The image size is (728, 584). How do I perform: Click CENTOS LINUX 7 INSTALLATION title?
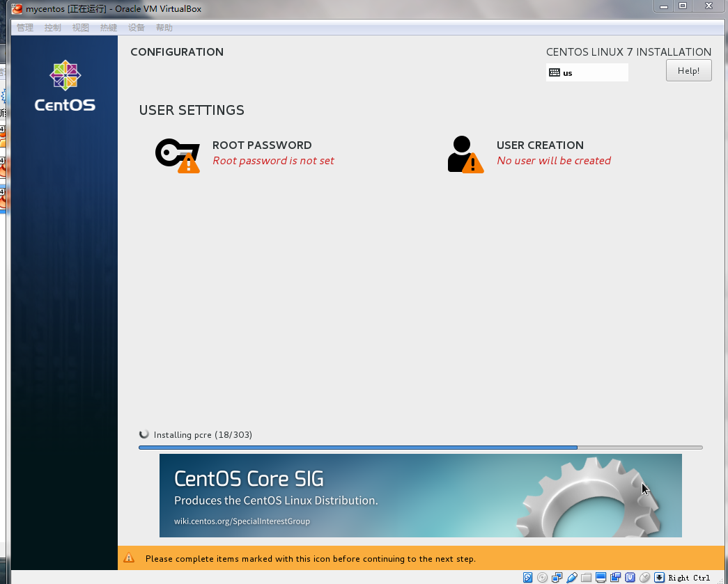click(628, 52)
